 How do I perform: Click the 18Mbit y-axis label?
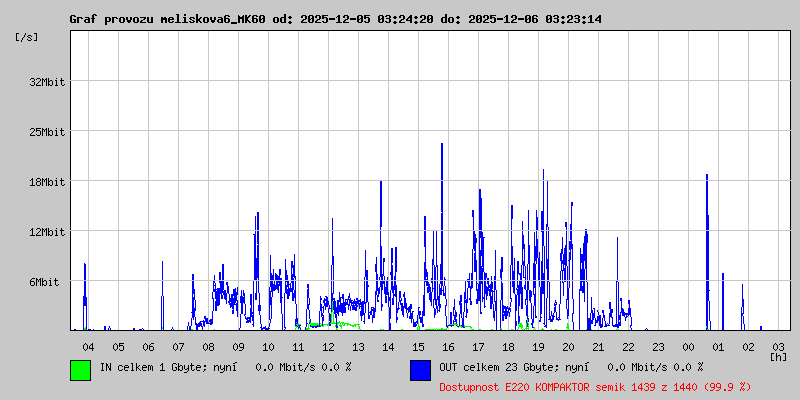pyautogui.click(x=47, y=182)
